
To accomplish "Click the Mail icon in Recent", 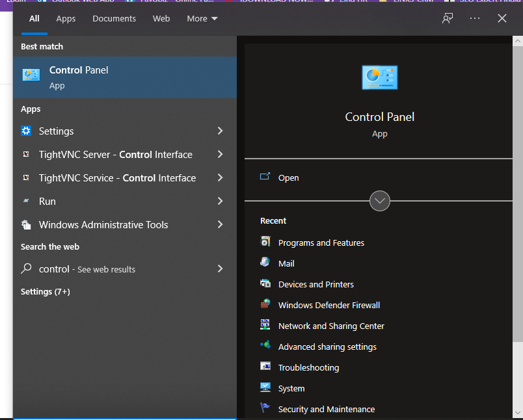I will coord(265,262).
